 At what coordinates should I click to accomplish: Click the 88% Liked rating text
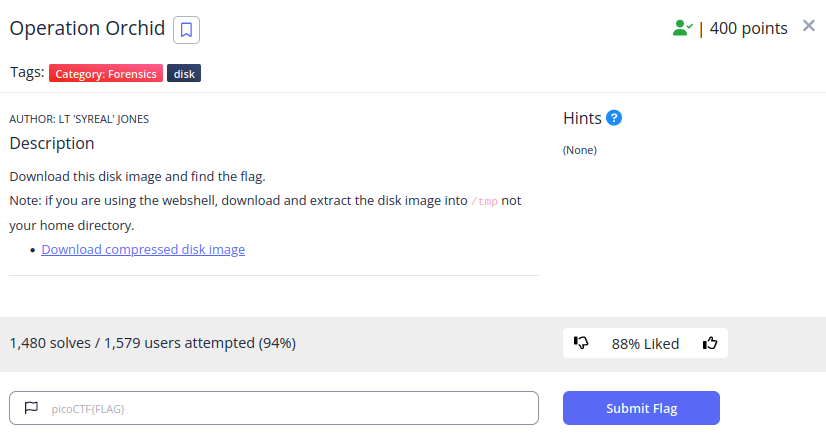point(645,344)
